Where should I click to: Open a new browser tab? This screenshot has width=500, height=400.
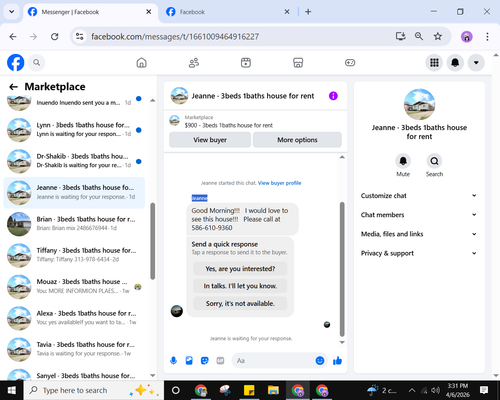308,12
